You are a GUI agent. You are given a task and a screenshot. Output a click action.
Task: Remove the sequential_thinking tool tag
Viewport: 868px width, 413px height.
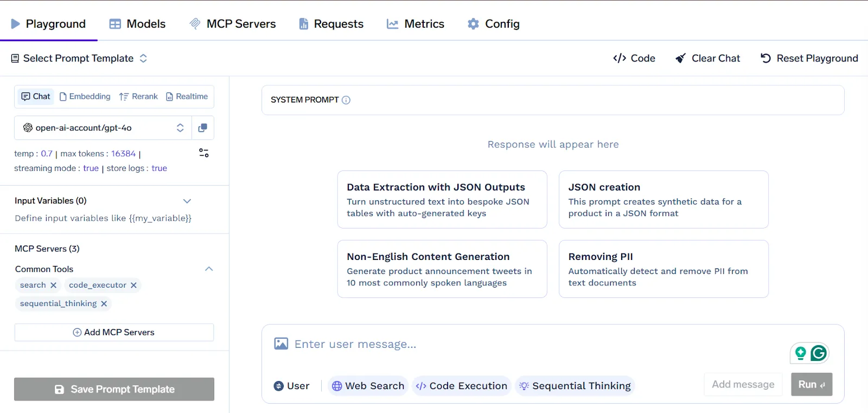click(104, 303)
